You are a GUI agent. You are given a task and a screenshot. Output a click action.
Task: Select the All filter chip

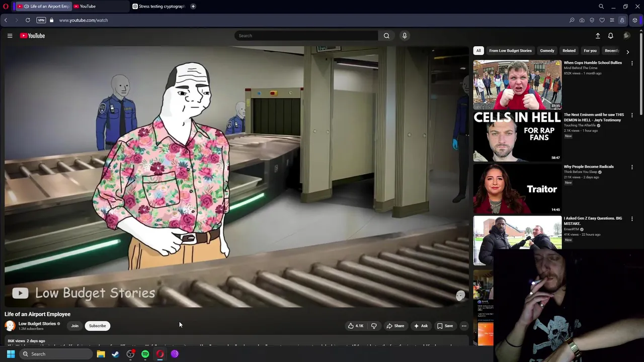pos(478,51)
